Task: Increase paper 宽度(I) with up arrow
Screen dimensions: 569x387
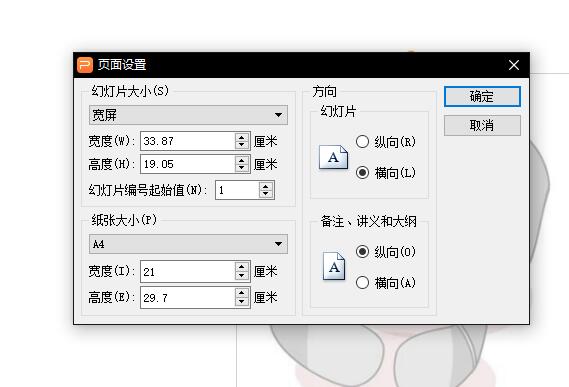Action: pyautogui.click(x=242, y=267)
